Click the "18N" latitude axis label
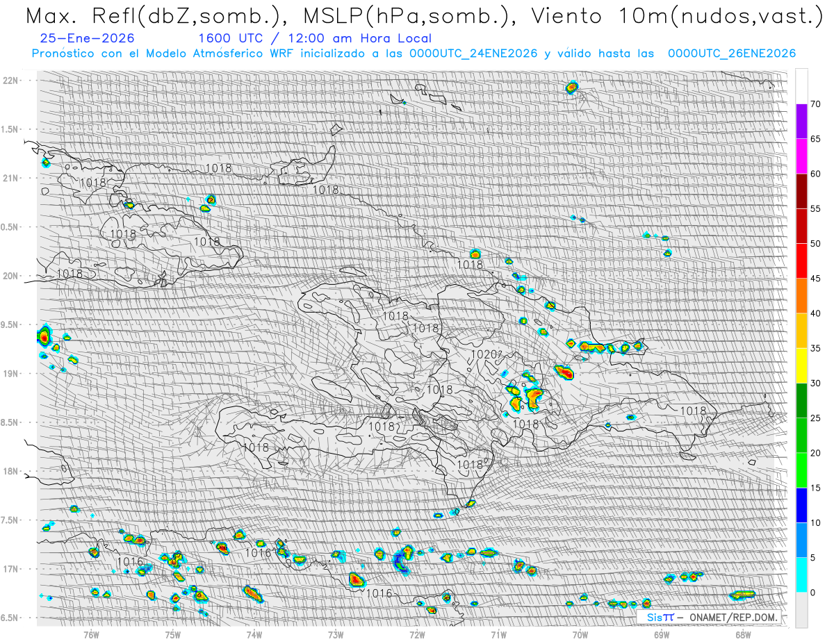The height and width of the screenshot is (644, 834). [x=10, y=471]
